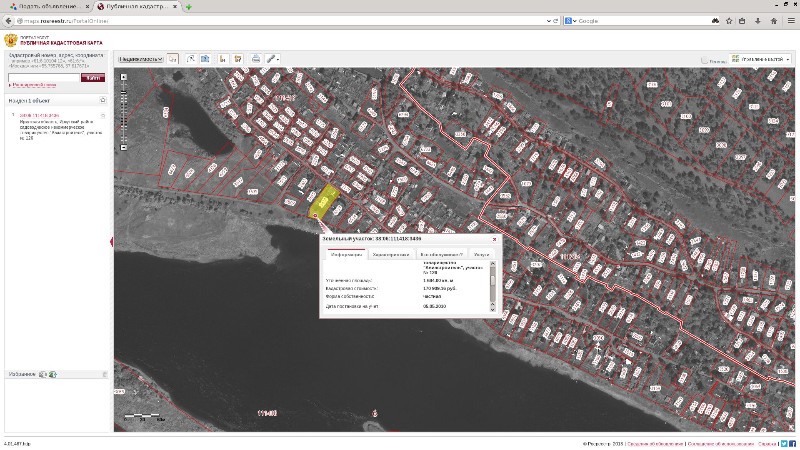The image size is (800, 450).
Task: Open the object type dropdown in map toolbar
Action: pyautogui.click(x=141, y=59)
